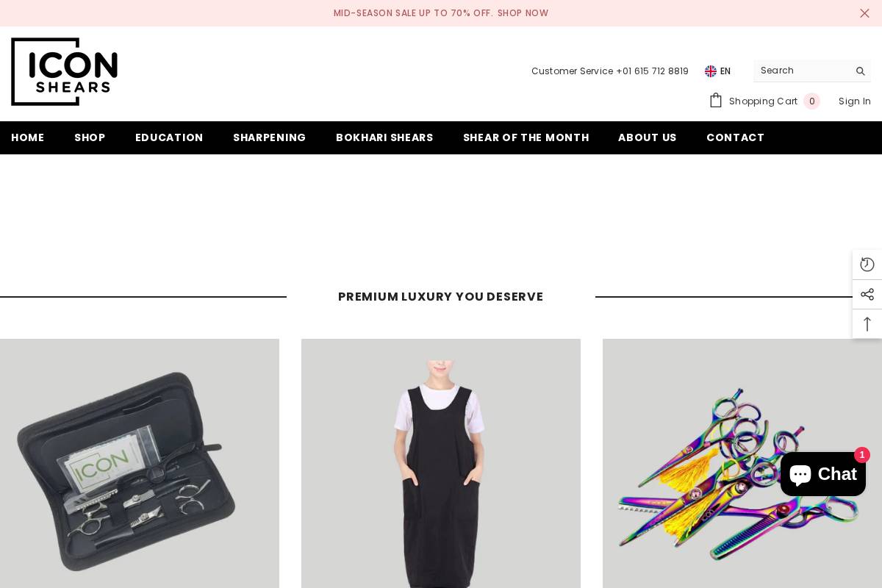
Task: Toggle the chat notification bubble
Action: [x=861, y=455]
